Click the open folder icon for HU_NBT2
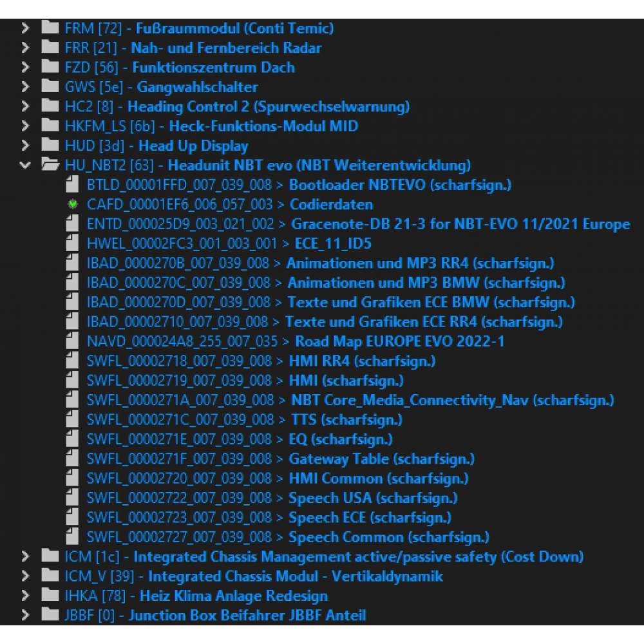Screen dimensions: 644x644 point(50,166)
